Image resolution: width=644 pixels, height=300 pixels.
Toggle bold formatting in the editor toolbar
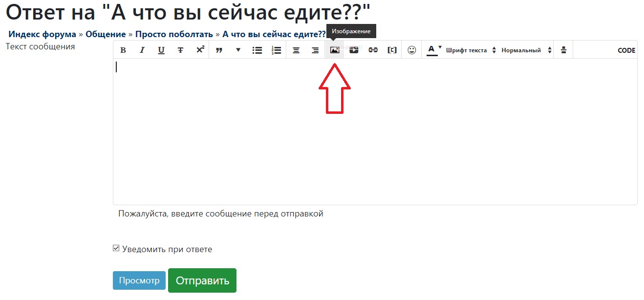(123, 50)
